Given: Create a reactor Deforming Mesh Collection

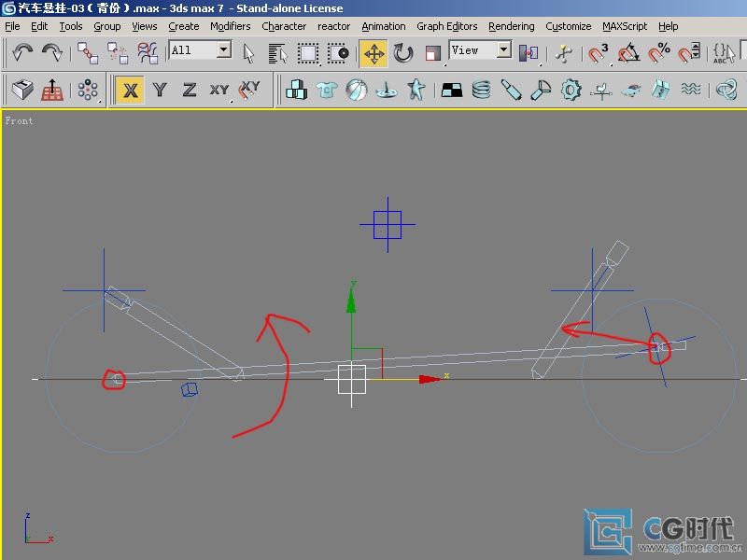Looking at the screenshot, I should tap(416, 90).
